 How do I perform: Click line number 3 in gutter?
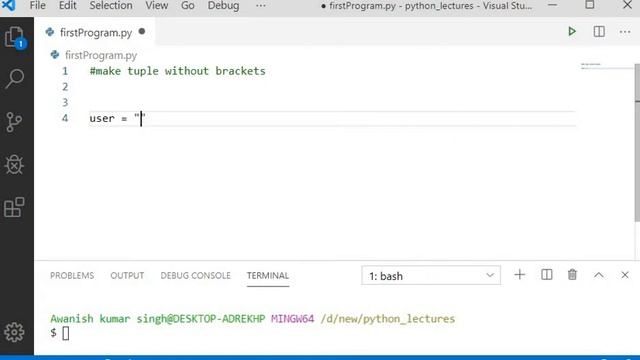point(65,102)
